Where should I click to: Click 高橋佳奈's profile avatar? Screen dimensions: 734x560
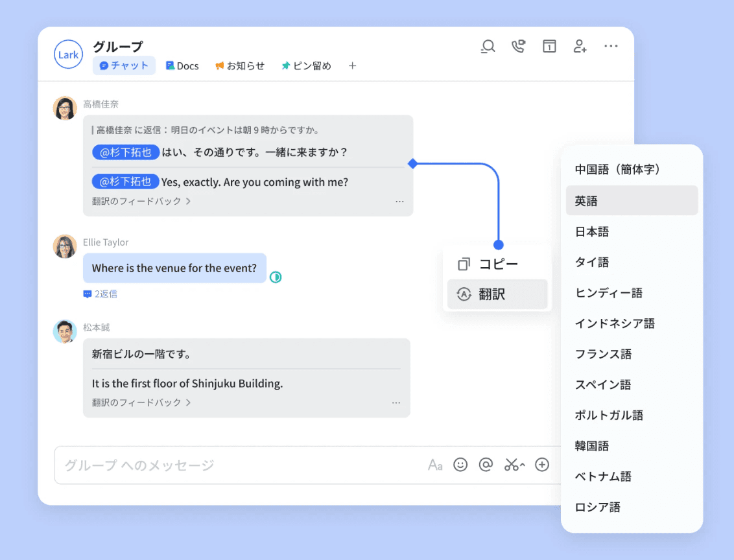pyautogui.click(x=65, y=108)
